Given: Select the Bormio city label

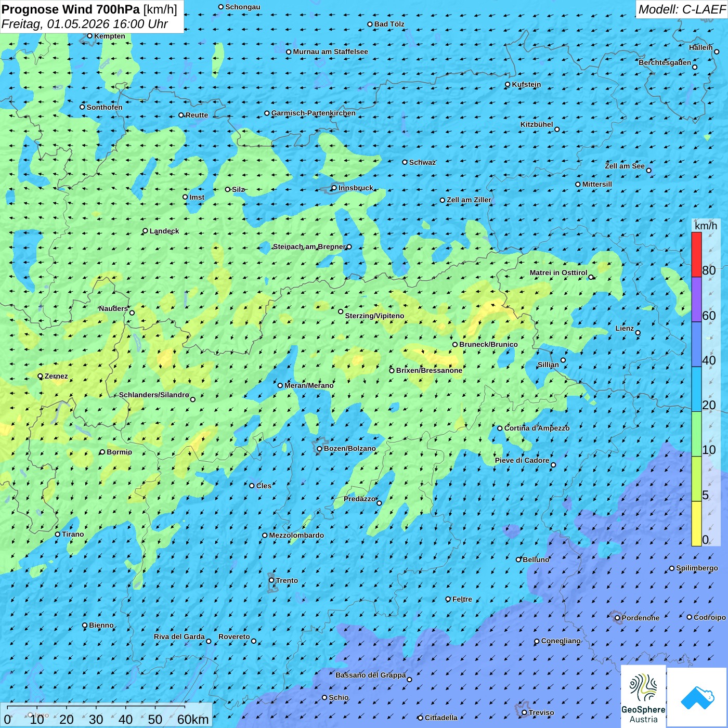Looking at the screenshot, I should [x=119, y=452].
